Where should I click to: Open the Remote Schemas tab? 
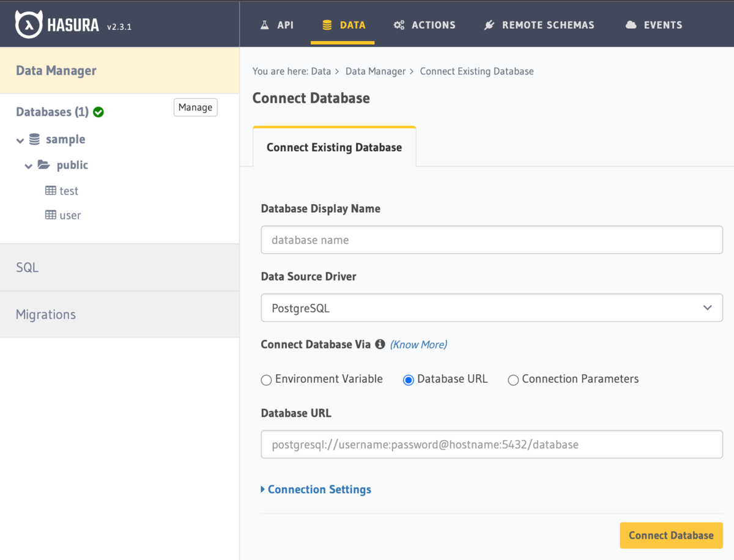click(539, 25)
